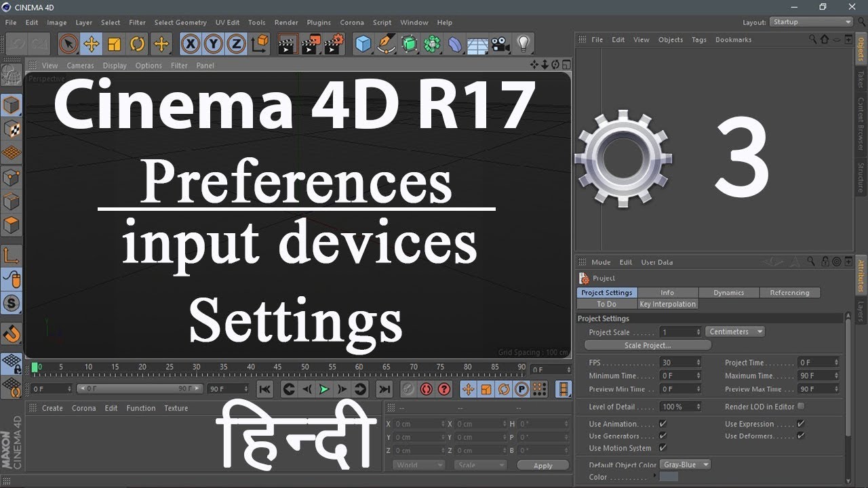
Task: Click the Scale Project... button
Action: coord(648,345)
